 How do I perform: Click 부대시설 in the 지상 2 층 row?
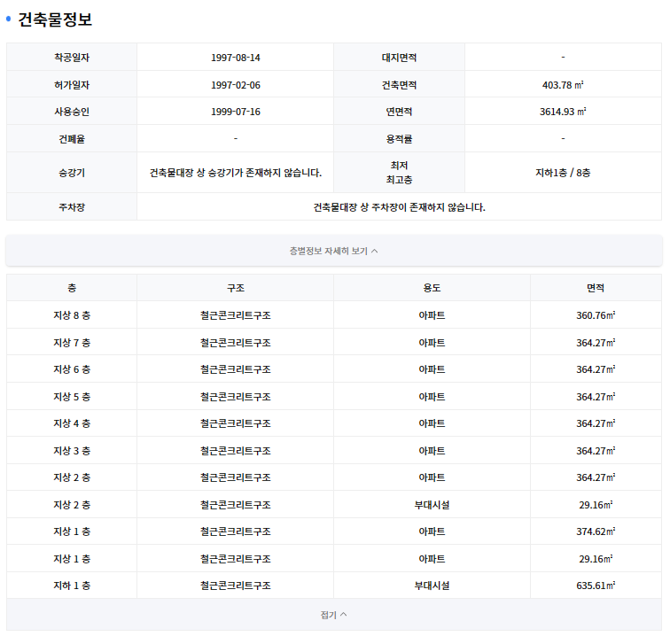pos(432,505)
